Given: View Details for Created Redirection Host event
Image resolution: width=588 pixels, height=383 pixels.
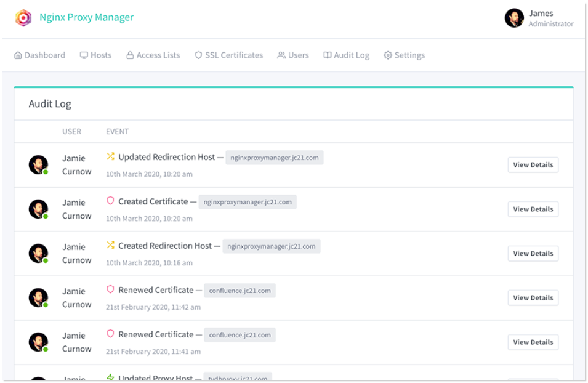Looking at the screenshot, I should coord(533,254).
